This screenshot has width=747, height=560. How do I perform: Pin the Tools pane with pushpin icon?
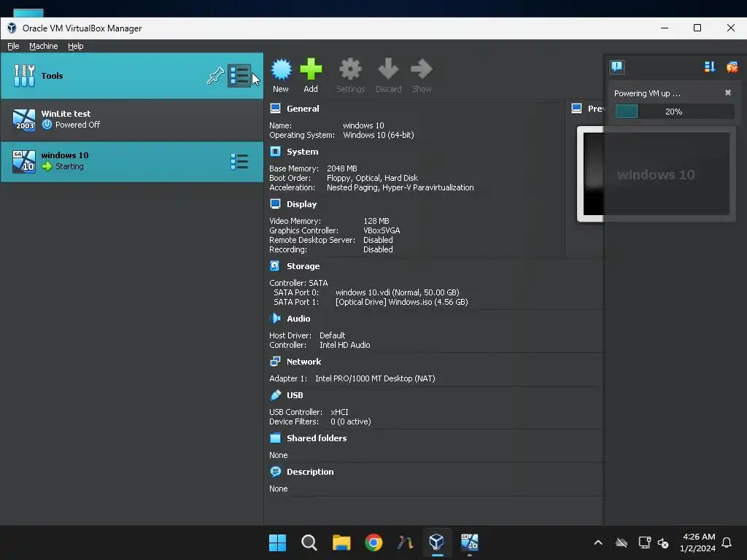[x=215, y=76]
